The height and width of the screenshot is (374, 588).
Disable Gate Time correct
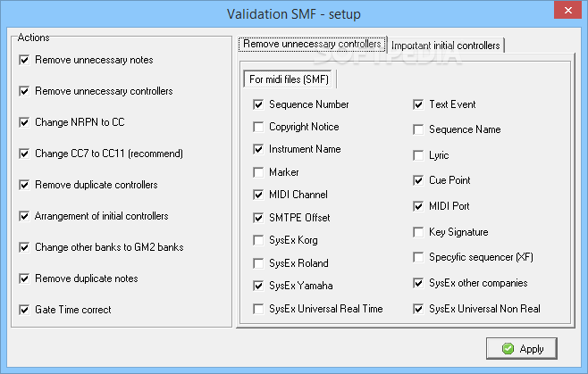coord(24,310)
